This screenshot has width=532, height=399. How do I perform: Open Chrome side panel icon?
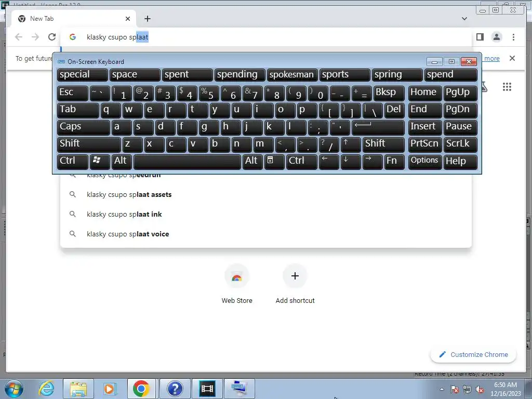(x=480, y=37)
